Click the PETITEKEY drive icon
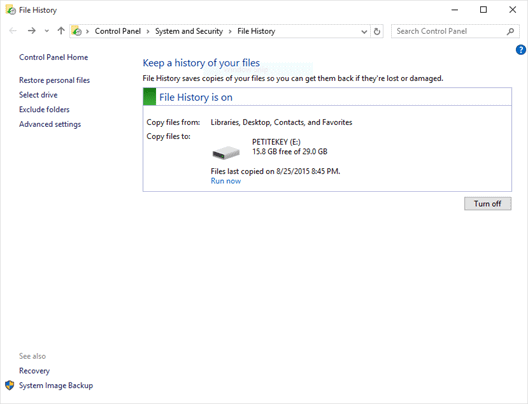528x404 pixels. tap(226, 152)
